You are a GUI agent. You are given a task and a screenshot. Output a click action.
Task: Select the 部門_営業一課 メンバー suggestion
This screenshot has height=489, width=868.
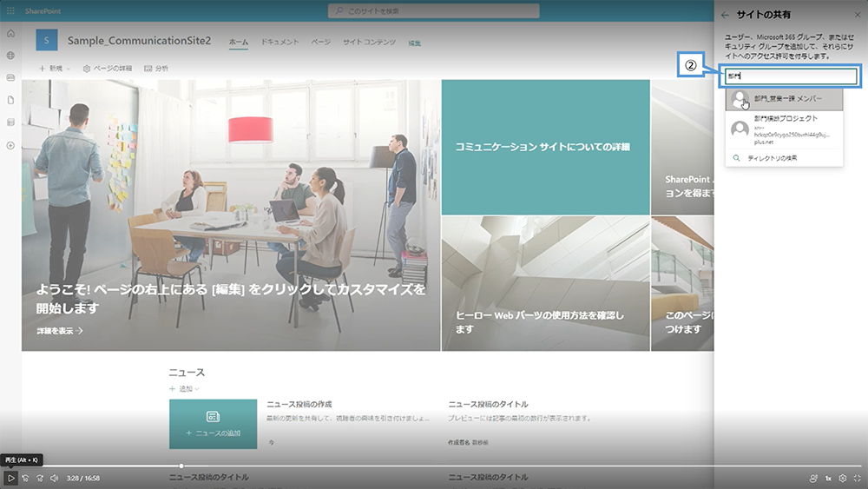tap(785, 99)
